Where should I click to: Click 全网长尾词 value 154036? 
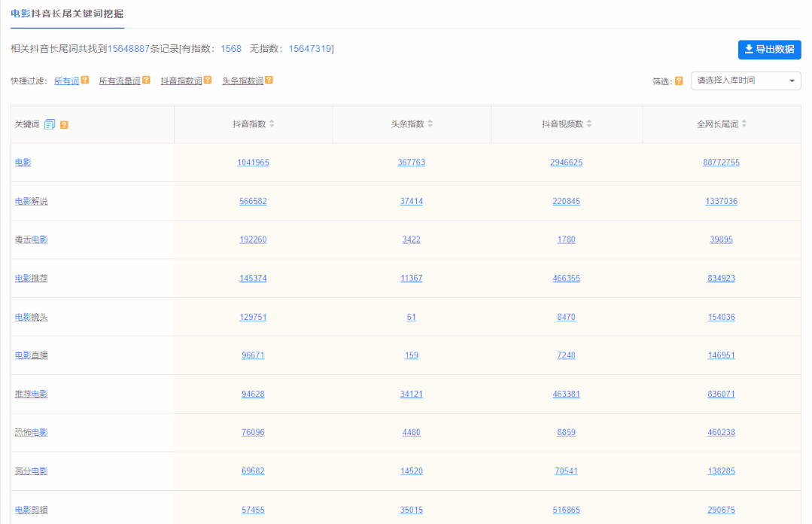[x=721, y=317]
